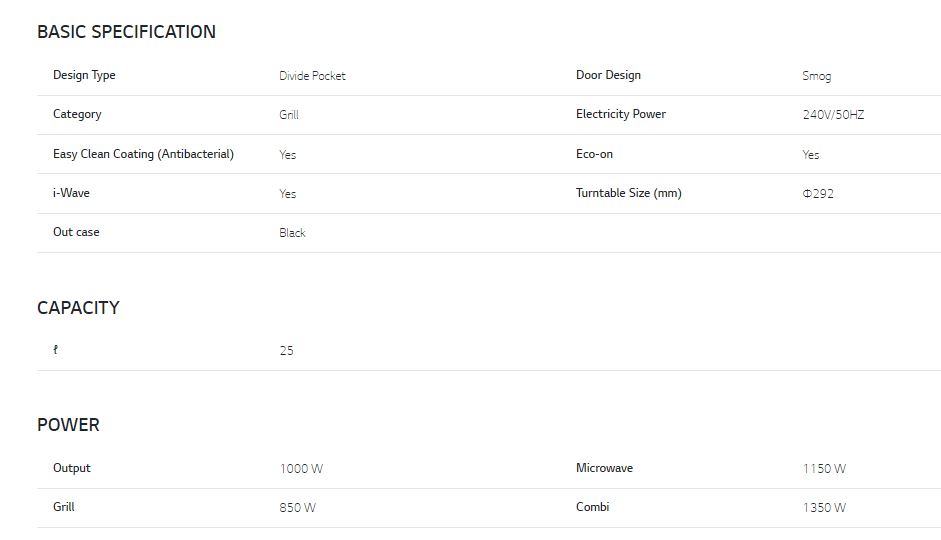Screen dimensions: 941x540
Task: Select the capacity value 25
Action: (286, 351)
